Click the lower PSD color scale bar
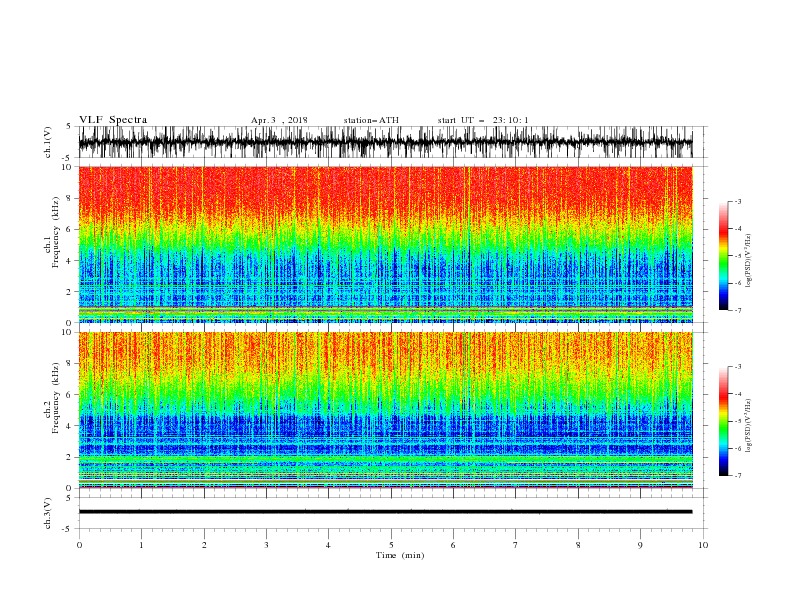792x612 pixels. (723, 421)
